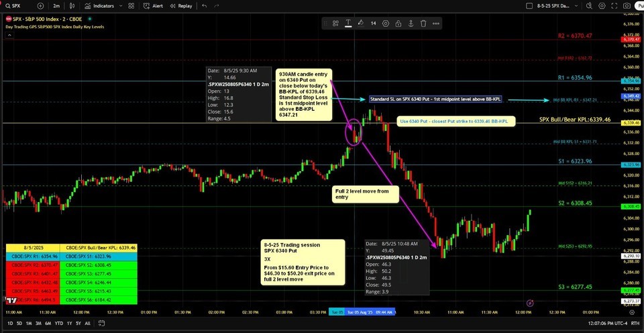The image size is (644, 333).
Task: Enter fullscreen mode
Action: pyautogui.click(x=614, y=6)
